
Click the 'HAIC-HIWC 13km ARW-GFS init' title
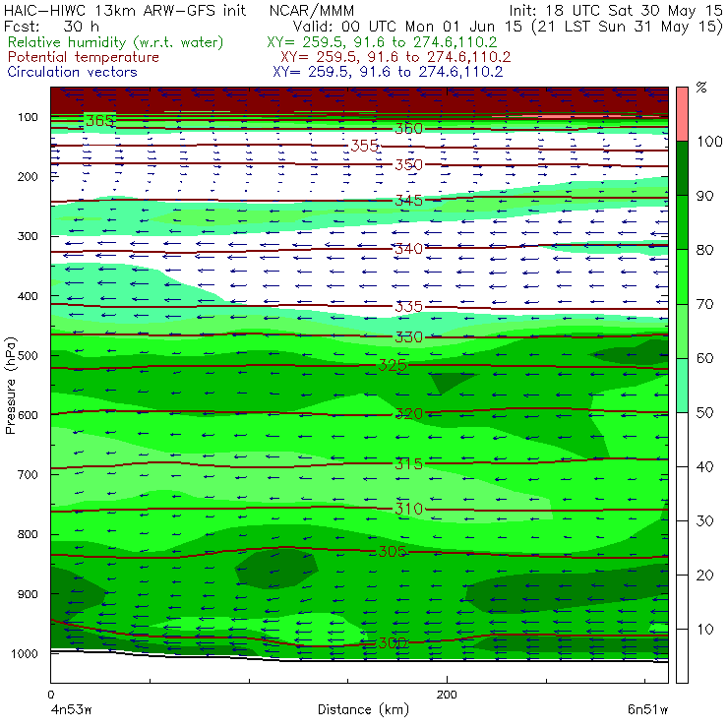(x=125, y=10)
